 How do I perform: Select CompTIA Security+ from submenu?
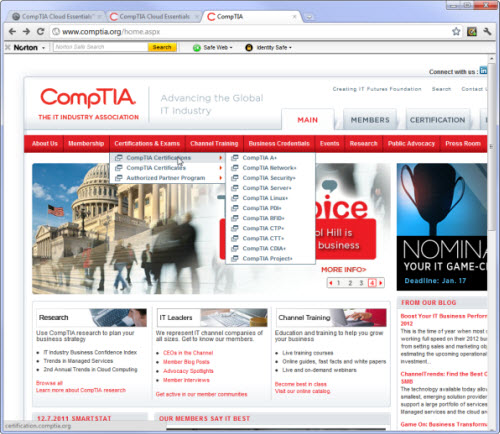pyautogui.click(x=269, y=178)
